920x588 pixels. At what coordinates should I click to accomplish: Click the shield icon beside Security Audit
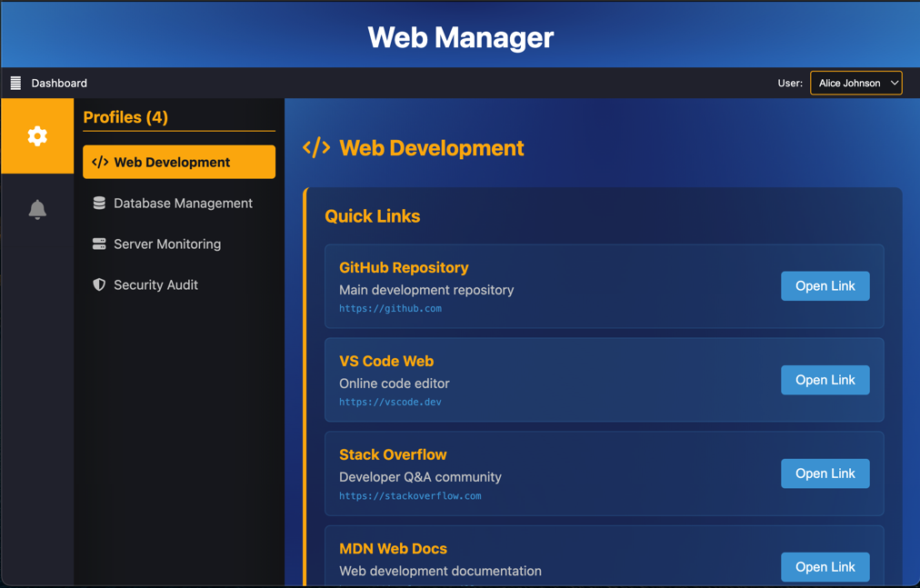click(99, 285)
